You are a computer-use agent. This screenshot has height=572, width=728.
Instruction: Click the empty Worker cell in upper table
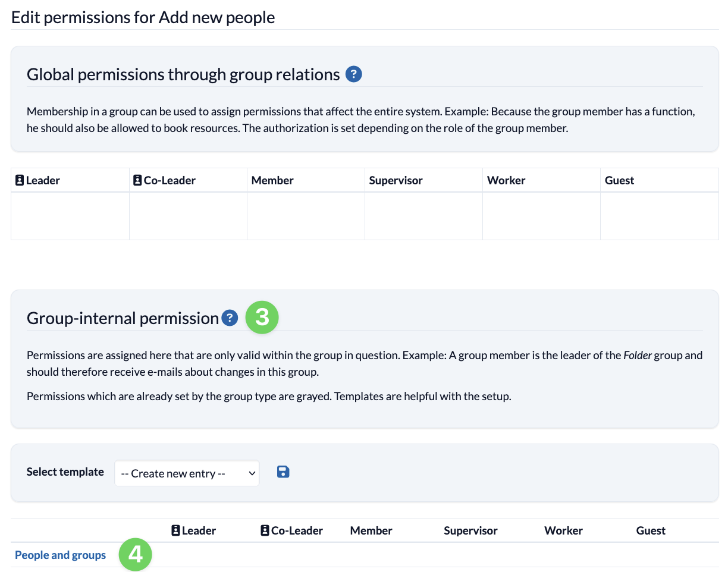click(x=541, y=216)
